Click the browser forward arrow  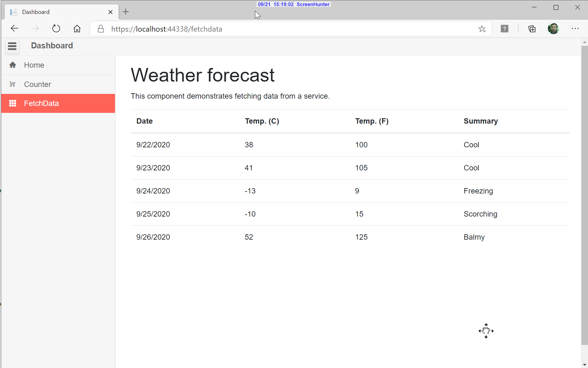pyautogui.click(x=35, y=29)
